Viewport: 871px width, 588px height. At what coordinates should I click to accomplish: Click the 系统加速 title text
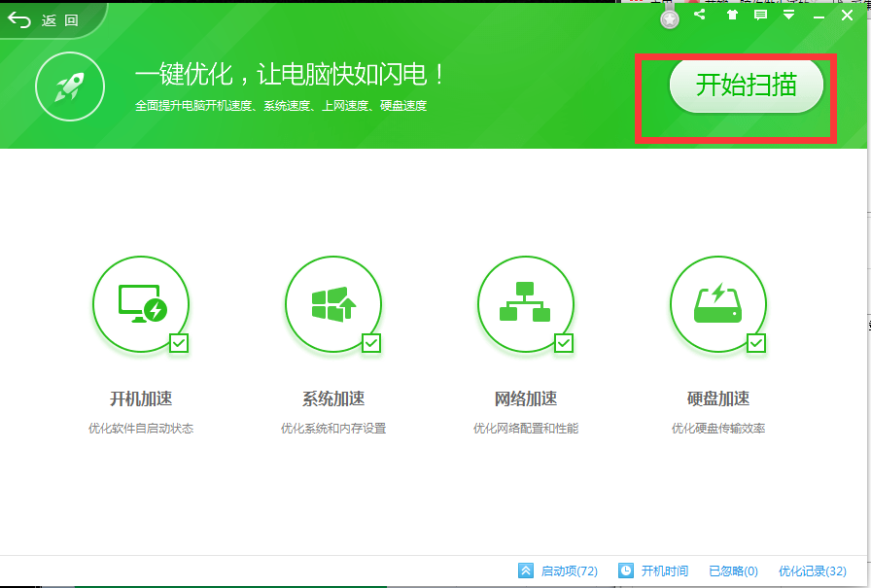(x=333, y=398)
